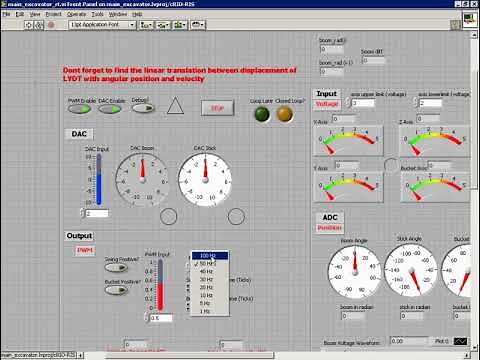The height and width of the screenshot is (360, 480).
Task: Open the View menu
Action: 35,14
